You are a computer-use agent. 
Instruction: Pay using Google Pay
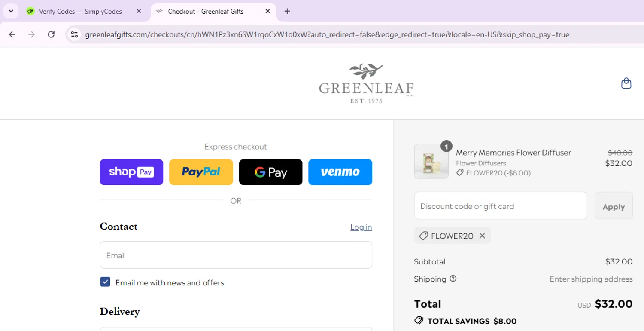[x=270, y=172]
